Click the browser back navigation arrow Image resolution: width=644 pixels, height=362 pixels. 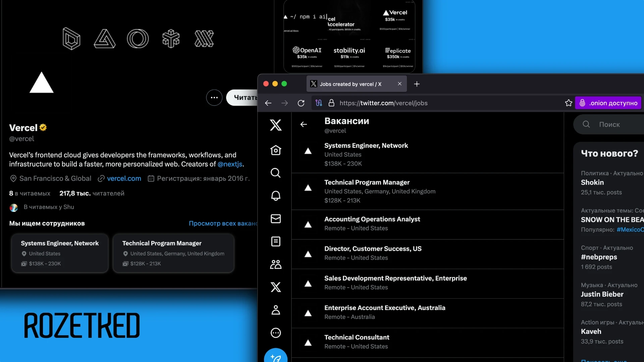click(x=268, y=103)
